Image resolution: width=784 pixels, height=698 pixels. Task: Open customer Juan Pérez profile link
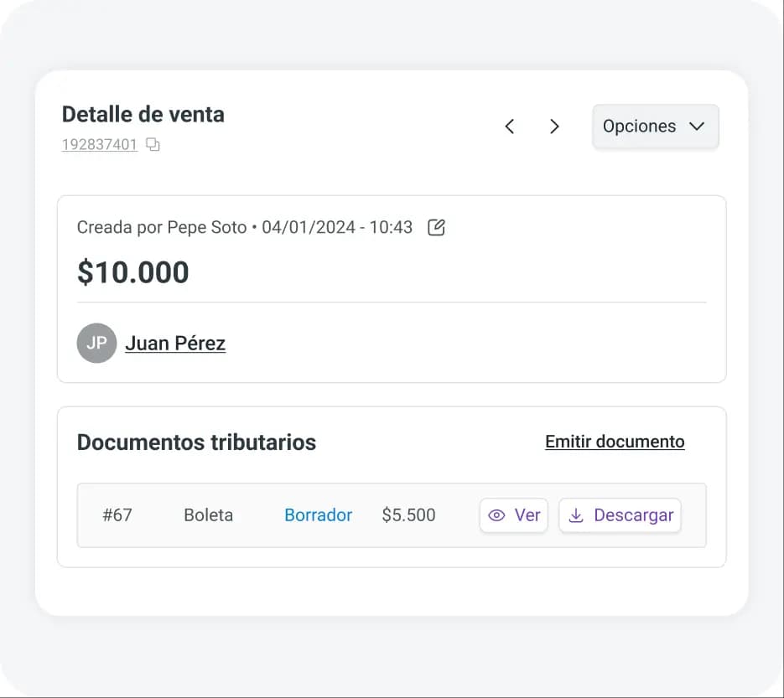click(175, 343)
